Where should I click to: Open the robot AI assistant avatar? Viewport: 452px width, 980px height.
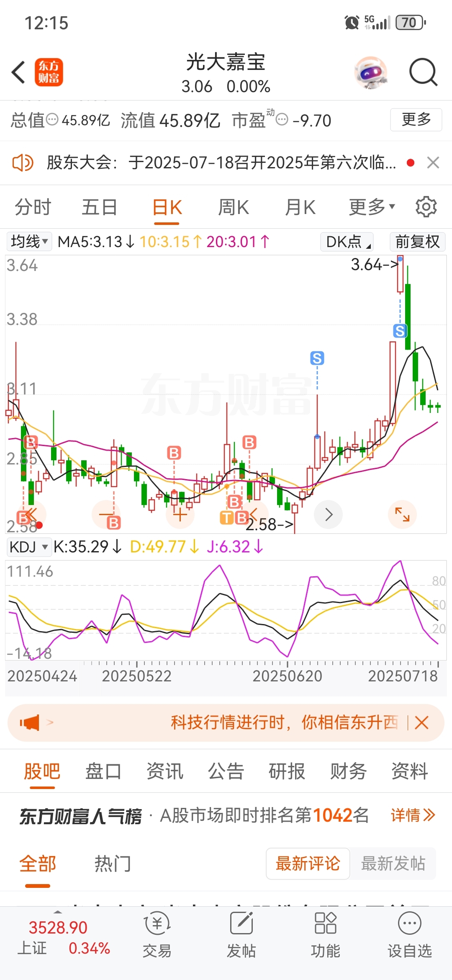[x=371, y=73]
